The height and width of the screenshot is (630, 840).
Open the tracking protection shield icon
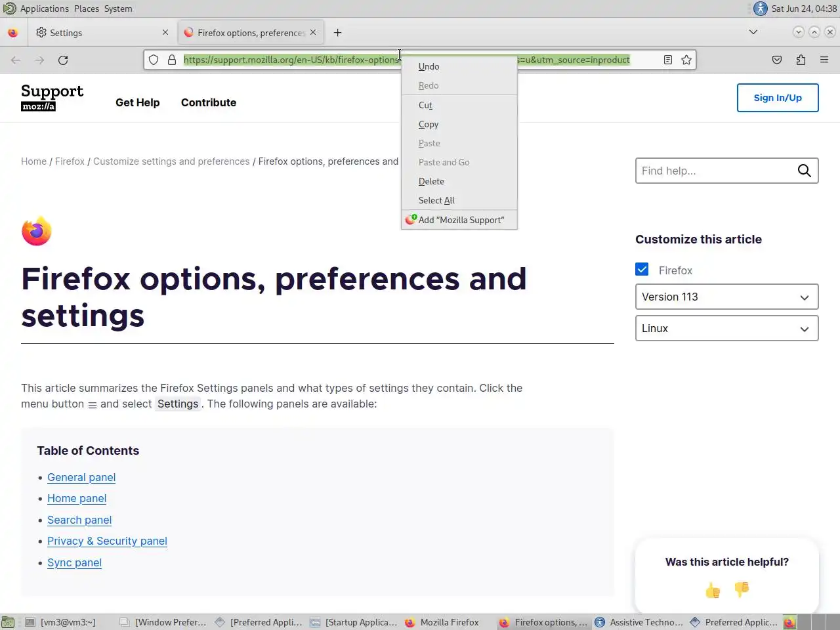coord(154,60)
